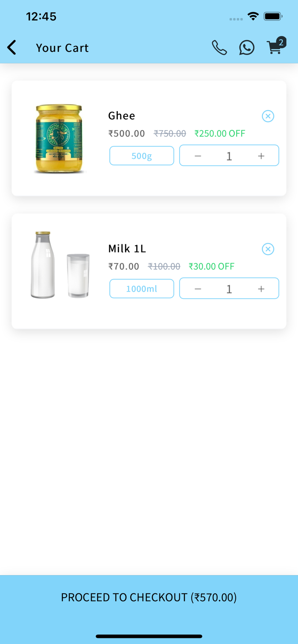Tap the battery indicator in the status bar

pos(273,16)
